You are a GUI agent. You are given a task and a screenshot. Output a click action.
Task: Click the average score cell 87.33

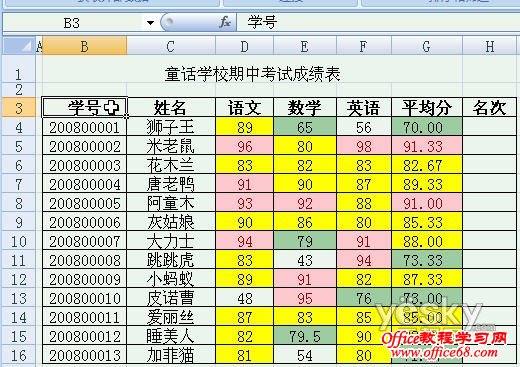pos(427,279)
